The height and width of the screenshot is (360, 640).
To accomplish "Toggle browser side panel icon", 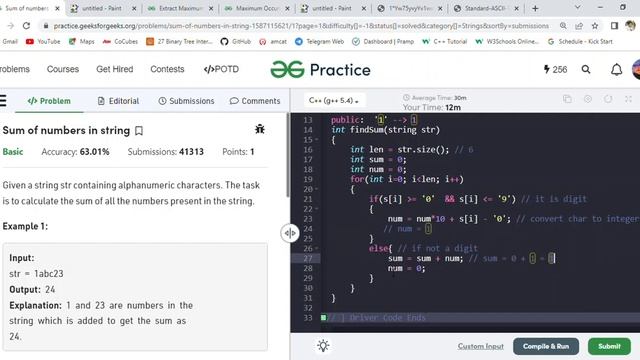I will pyautogui.click(x=614, y=26).
